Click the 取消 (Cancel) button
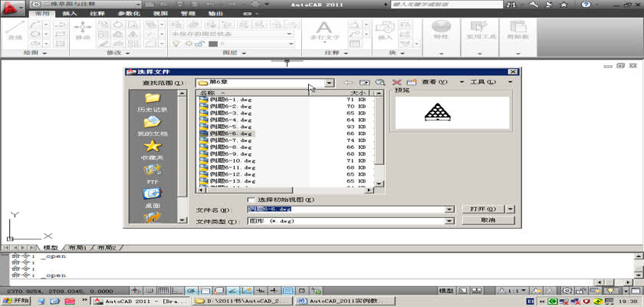Screen dimensions: 644x307 (488, 220)
